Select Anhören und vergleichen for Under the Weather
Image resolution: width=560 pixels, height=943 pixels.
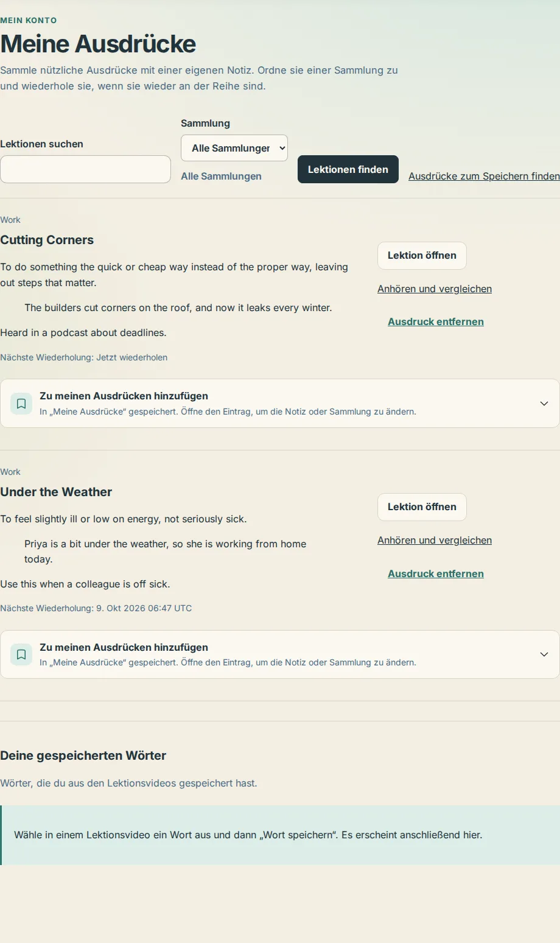point(435,540)
